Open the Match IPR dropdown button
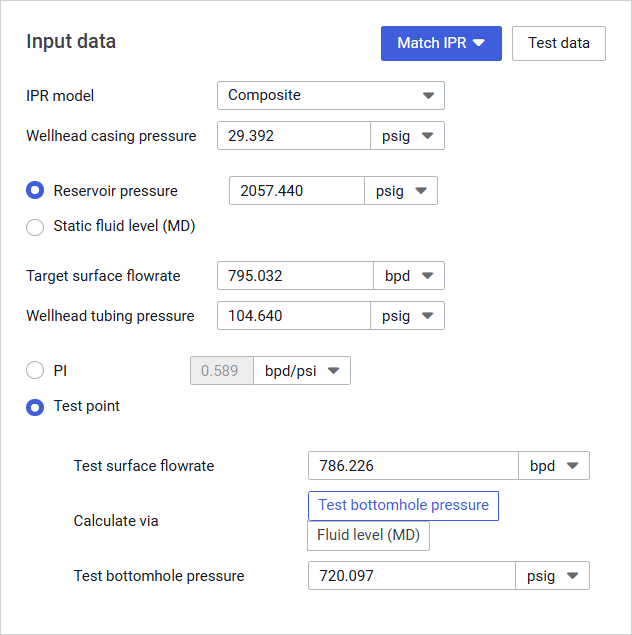The image size is (632, 635). tap(441, 43)
